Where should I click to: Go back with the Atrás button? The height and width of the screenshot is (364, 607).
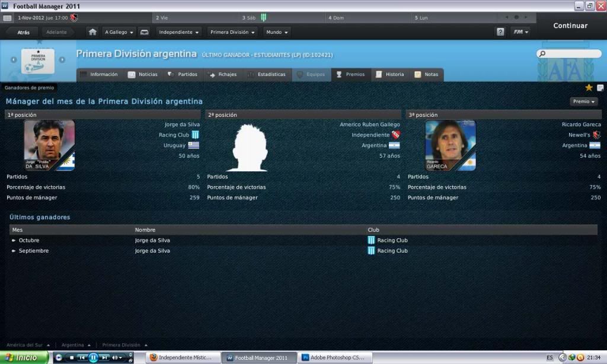click(x=23, y=32)
